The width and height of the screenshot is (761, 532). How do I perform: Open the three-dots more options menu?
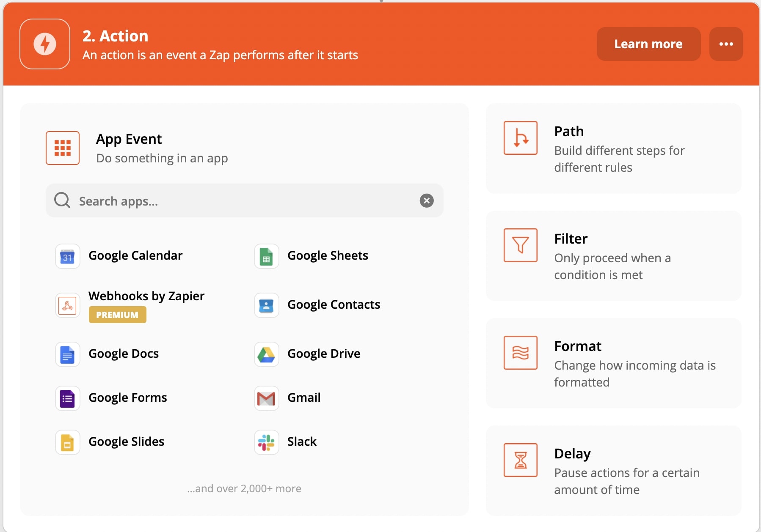[x=726, y=44]
